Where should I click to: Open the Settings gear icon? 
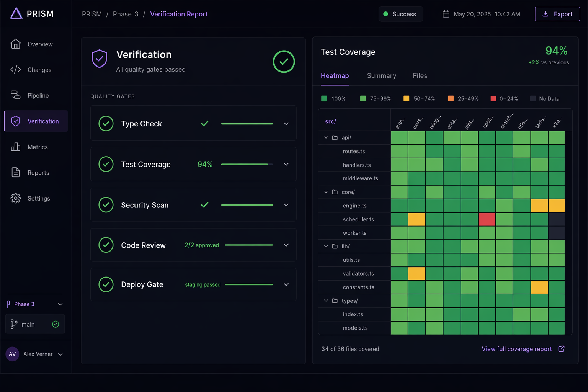click(x=16, y=198)
